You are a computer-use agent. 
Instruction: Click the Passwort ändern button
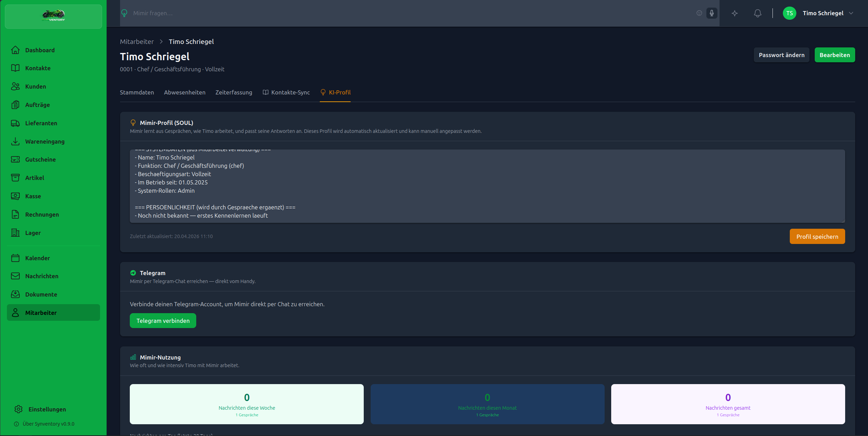(x=781, y=55)
